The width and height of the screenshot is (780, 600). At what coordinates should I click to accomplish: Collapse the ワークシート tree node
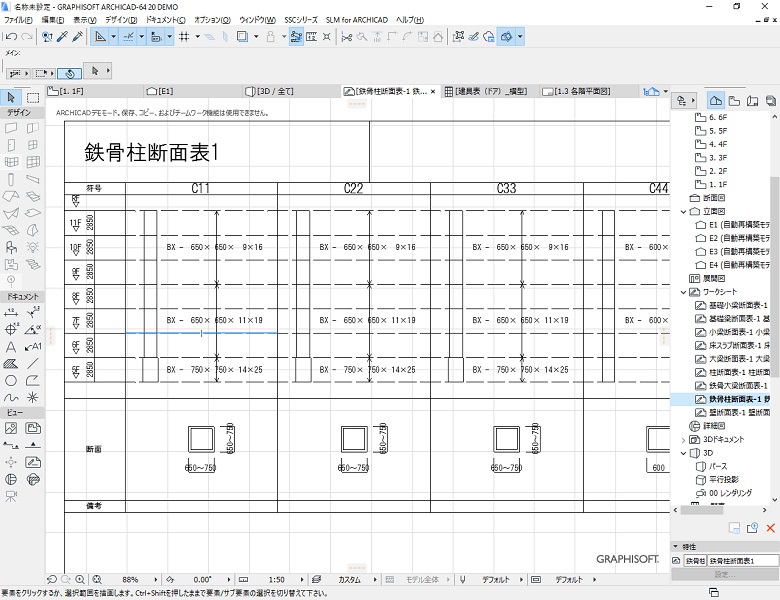tap(683, 292)
